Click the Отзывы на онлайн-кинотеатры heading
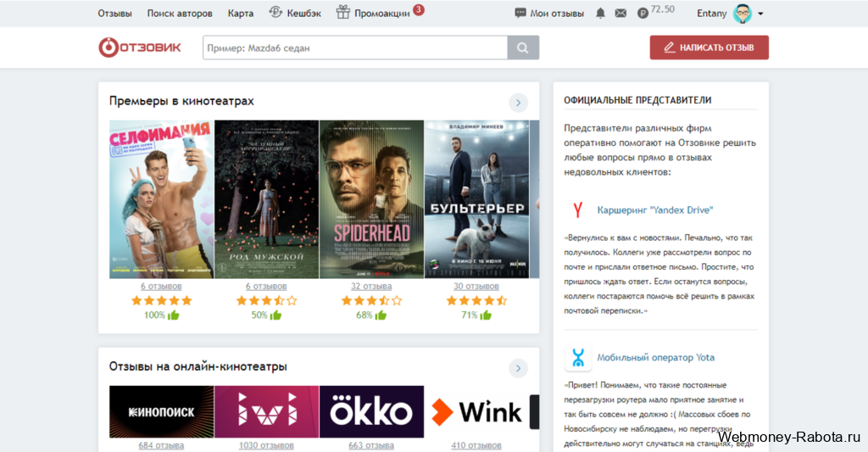The image size is (868, 452). [198, 366]
